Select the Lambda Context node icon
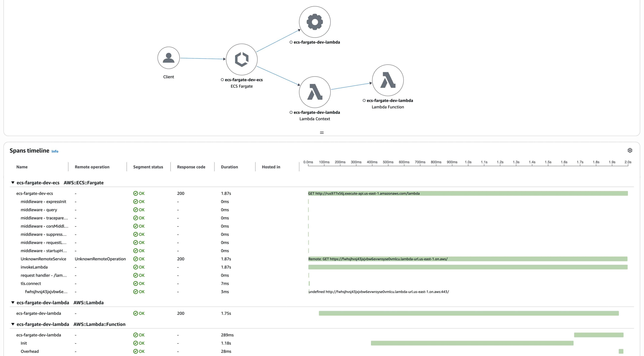Image resolution: width=644 pixels, height=356 pixels. [x=314, y=92]
